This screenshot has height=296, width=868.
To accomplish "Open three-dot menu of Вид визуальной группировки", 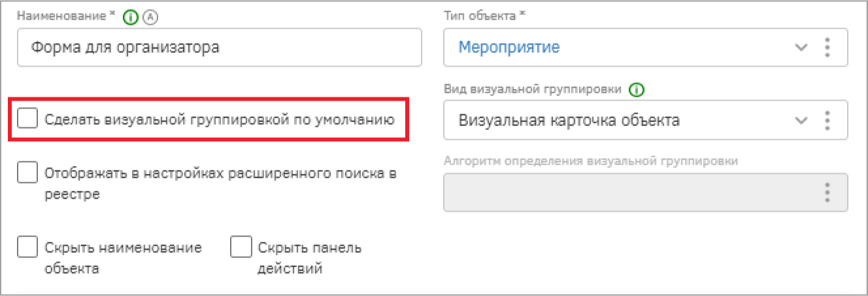I will coord(827,120).
